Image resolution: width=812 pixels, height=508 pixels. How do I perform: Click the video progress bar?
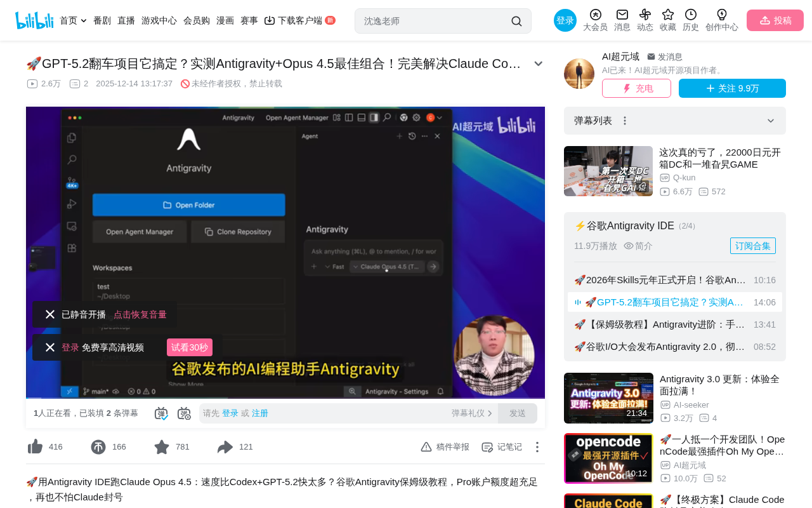285,397
